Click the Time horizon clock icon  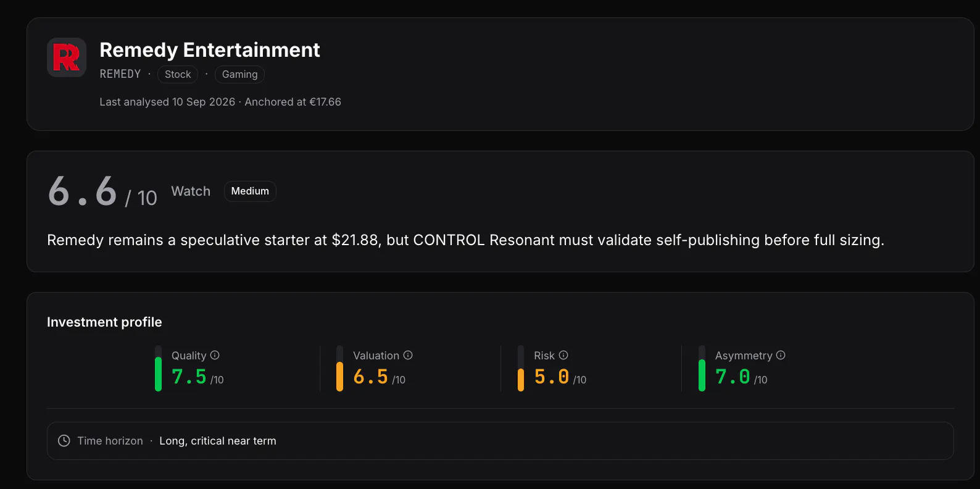pyautogui.click(x=64, y=441)
